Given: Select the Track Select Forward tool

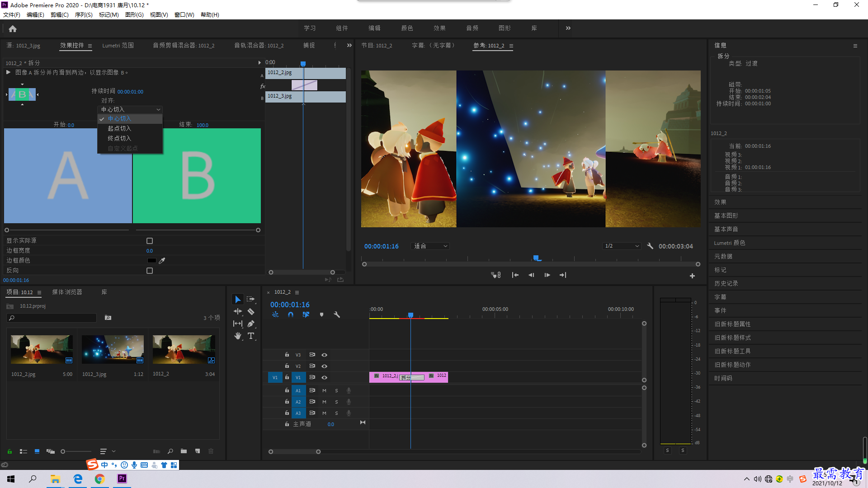Looking at the screenshot, I should (251, 300).
